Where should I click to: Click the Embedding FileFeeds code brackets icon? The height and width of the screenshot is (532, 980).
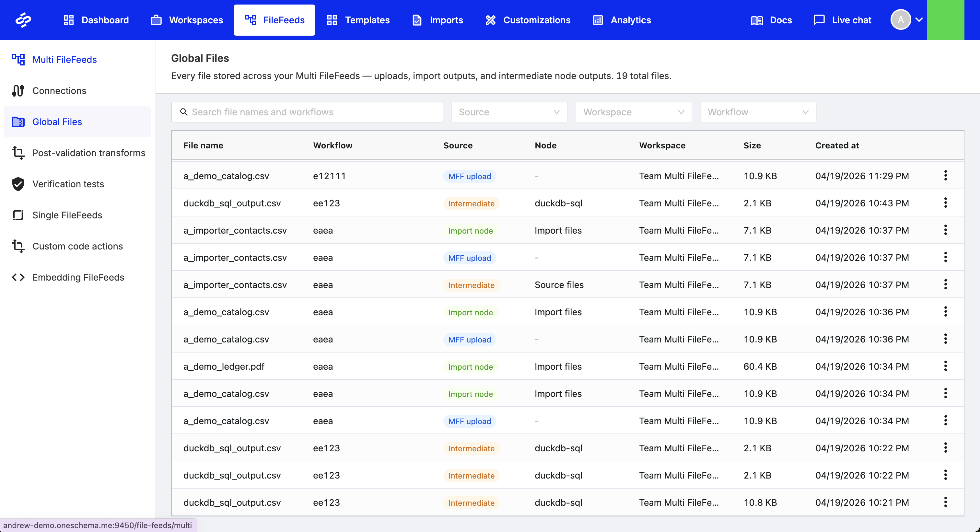[x=18, y=277]
